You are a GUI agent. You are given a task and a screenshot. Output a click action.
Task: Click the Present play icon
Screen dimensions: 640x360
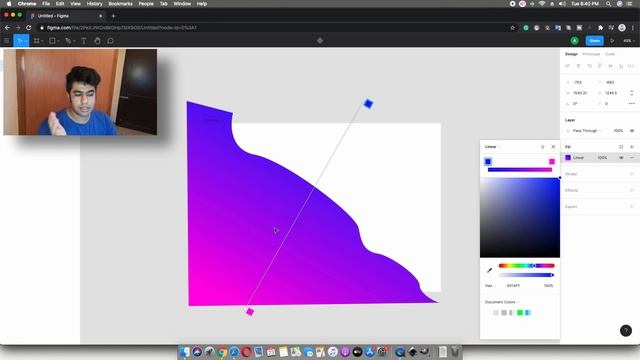tap(612, 41)
